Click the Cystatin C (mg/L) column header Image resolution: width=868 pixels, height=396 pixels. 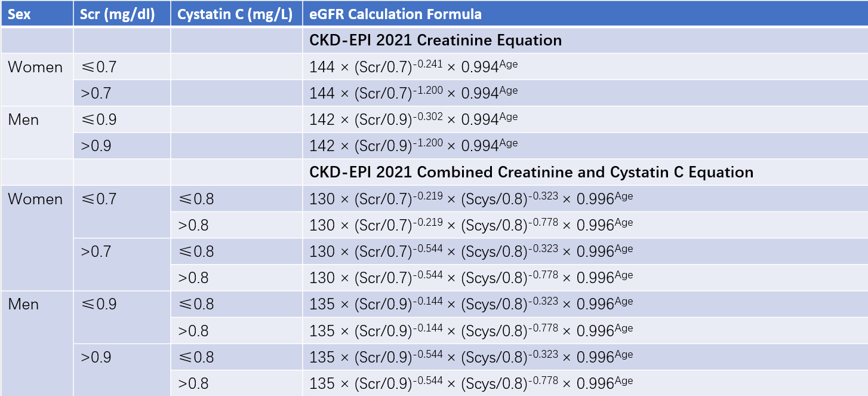point(235,14)
